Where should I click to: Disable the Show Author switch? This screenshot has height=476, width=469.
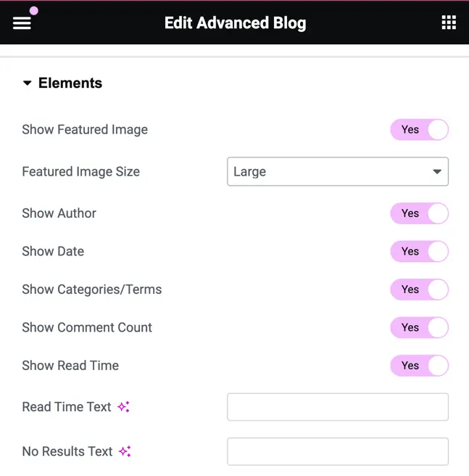419,213
